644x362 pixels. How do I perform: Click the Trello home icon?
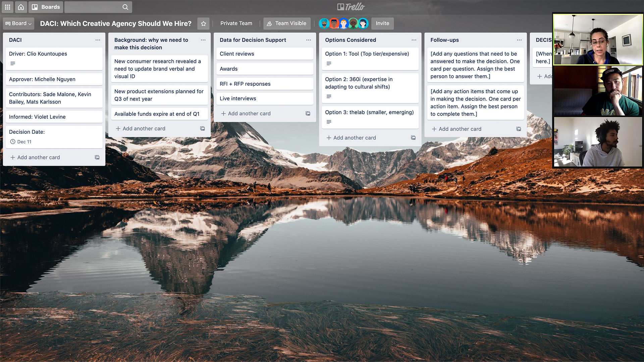click(21, 7)
